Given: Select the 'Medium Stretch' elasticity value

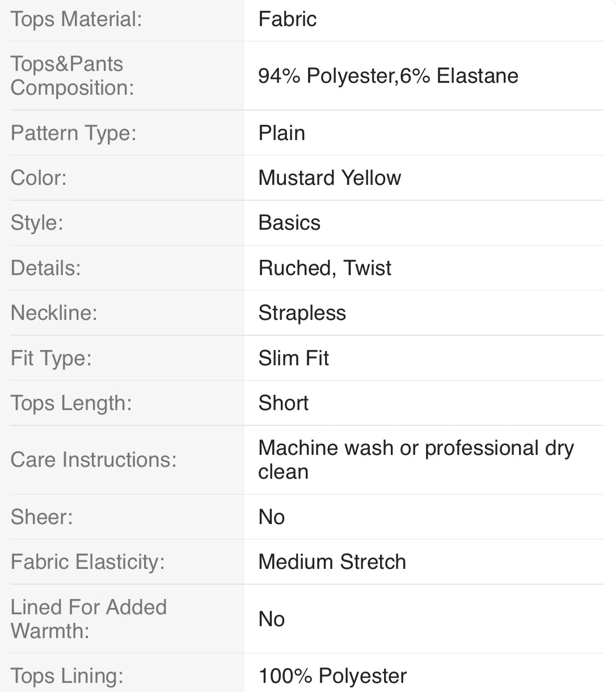Looking at the screenshot, I should click(x=332, y=562).
